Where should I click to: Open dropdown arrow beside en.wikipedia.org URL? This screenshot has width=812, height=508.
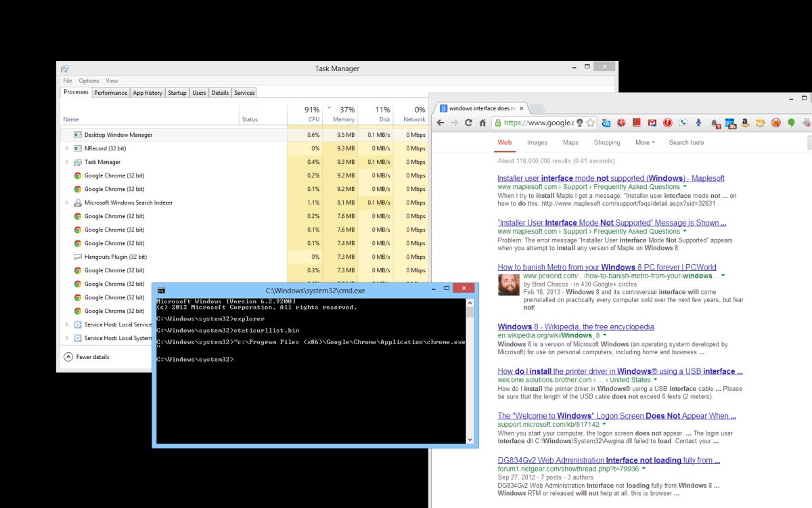(x=605, y=336)
